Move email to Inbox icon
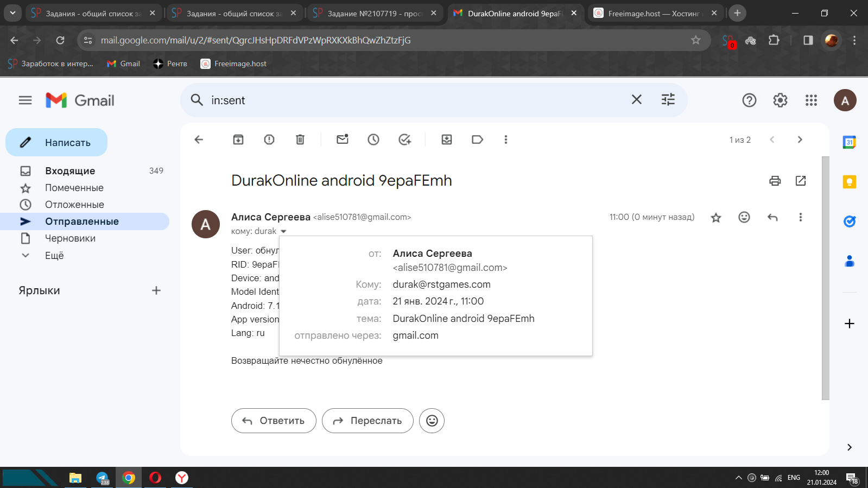The width and height of the screenshot is (868, 488). click(x=447, y=140)
